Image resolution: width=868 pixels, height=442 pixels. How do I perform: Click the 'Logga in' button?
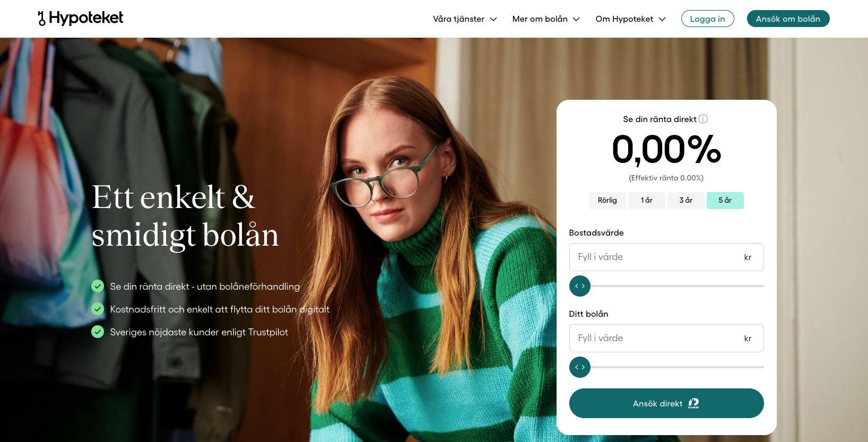(707, 19)
